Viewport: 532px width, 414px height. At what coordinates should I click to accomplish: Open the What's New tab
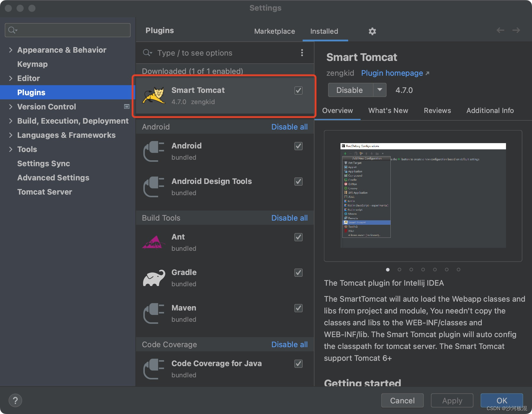(x=388, y=110)
